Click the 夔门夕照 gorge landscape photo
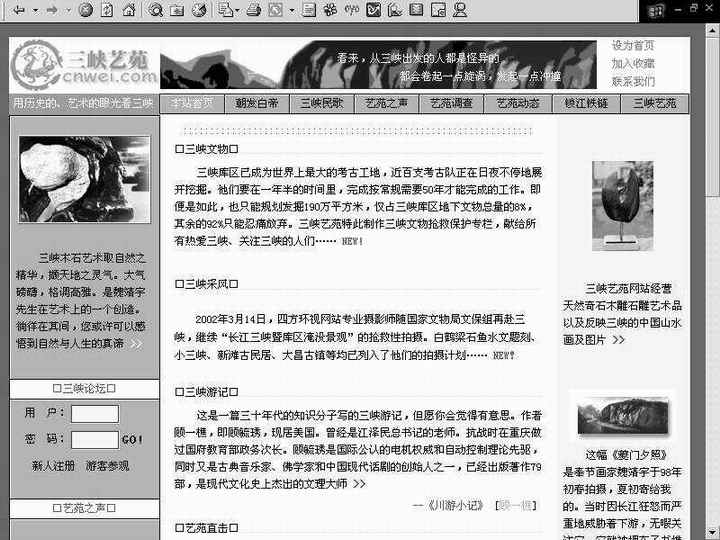720x540 pixels. click(x=623, y=416)
